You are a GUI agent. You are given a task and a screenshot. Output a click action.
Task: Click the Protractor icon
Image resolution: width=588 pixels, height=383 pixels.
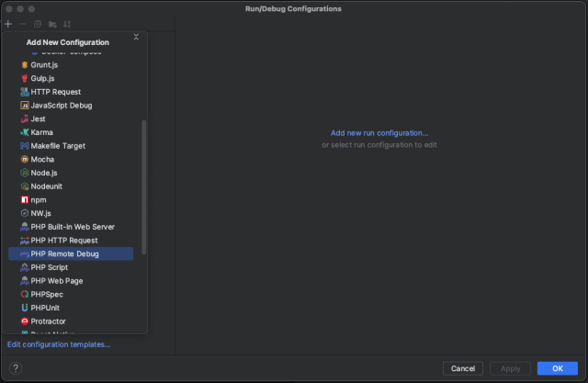pyautogui.click(x=25, y=321)
